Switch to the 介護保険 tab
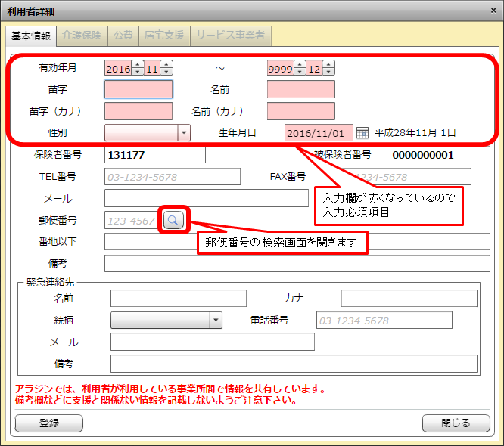 pos(82,36)
